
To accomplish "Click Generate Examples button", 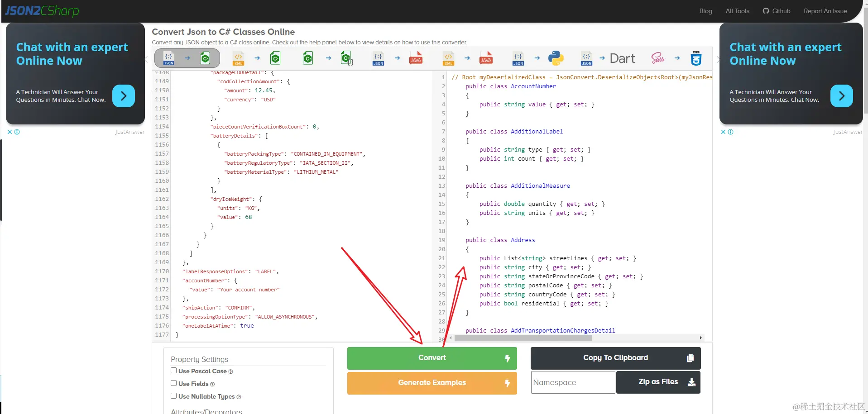I will 432,383.
